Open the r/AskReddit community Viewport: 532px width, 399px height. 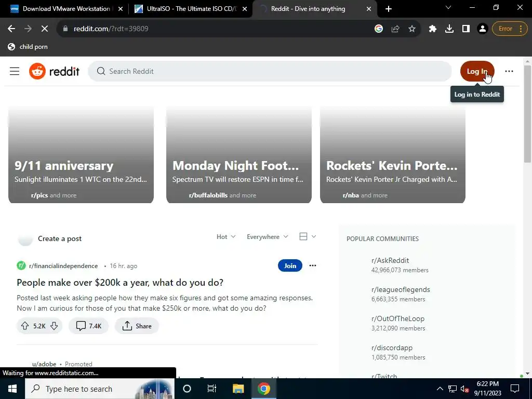coord(390,261)
